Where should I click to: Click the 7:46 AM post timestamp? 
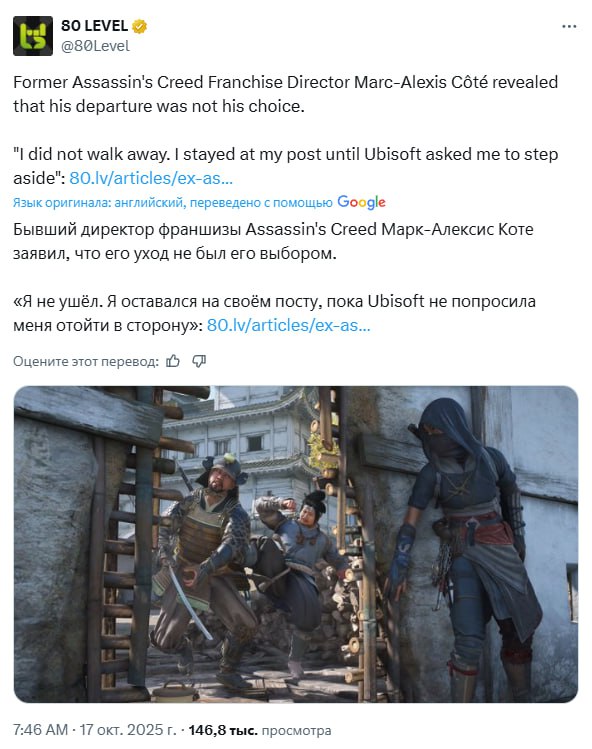[41, 730]
